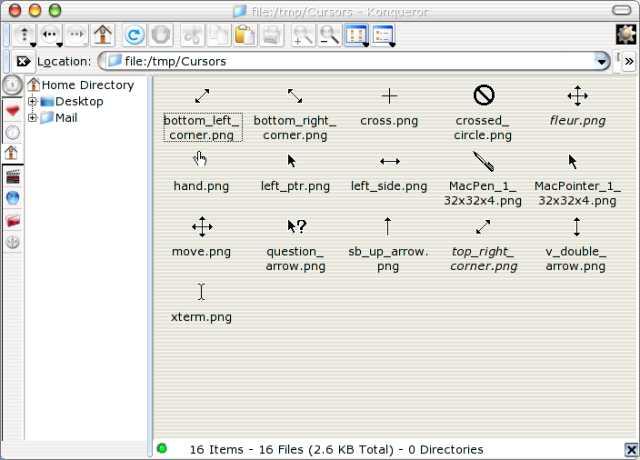640x460 pixels.
Task: Click the Zoom In magnifier icon
Action: tap(303, 35)
